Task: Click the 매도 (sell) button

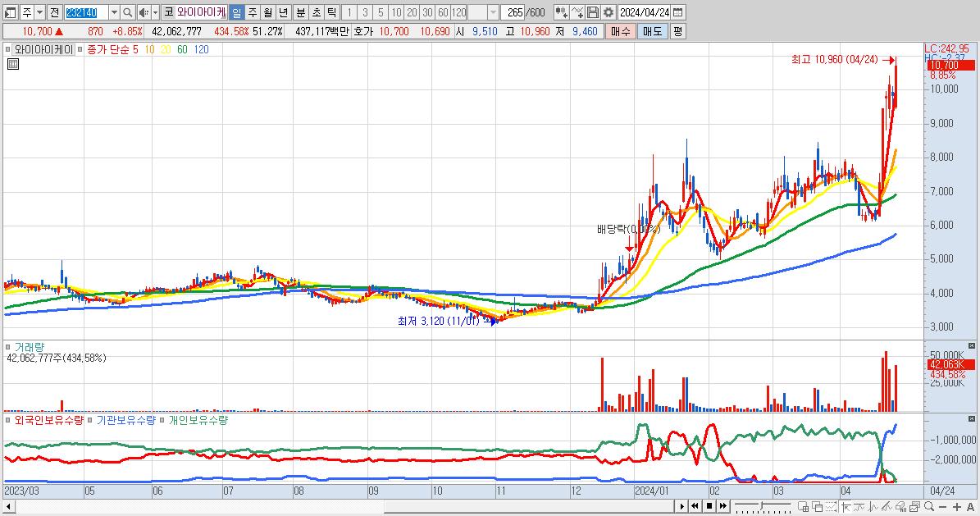Action: [652, 31]
